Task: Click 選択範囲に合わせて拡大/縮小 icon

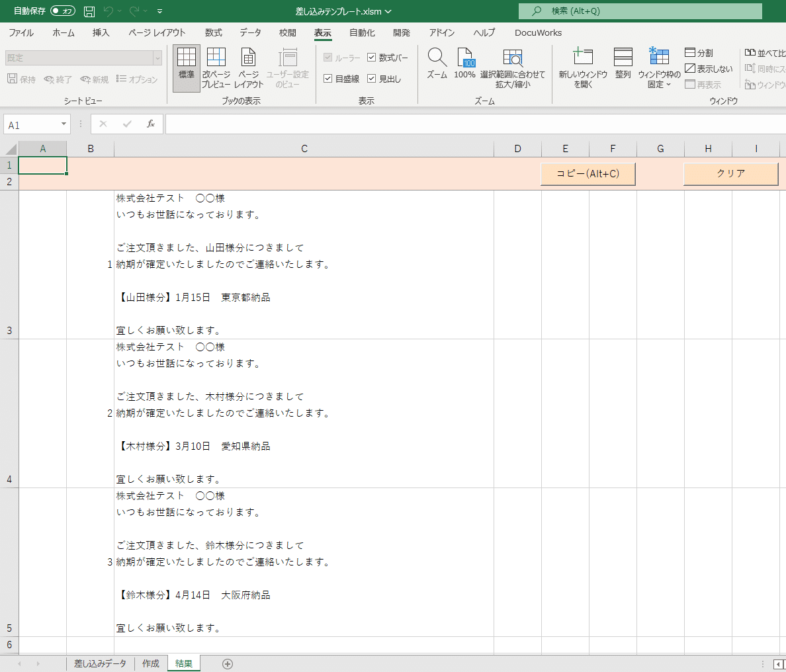Action: tap(512, 67)
